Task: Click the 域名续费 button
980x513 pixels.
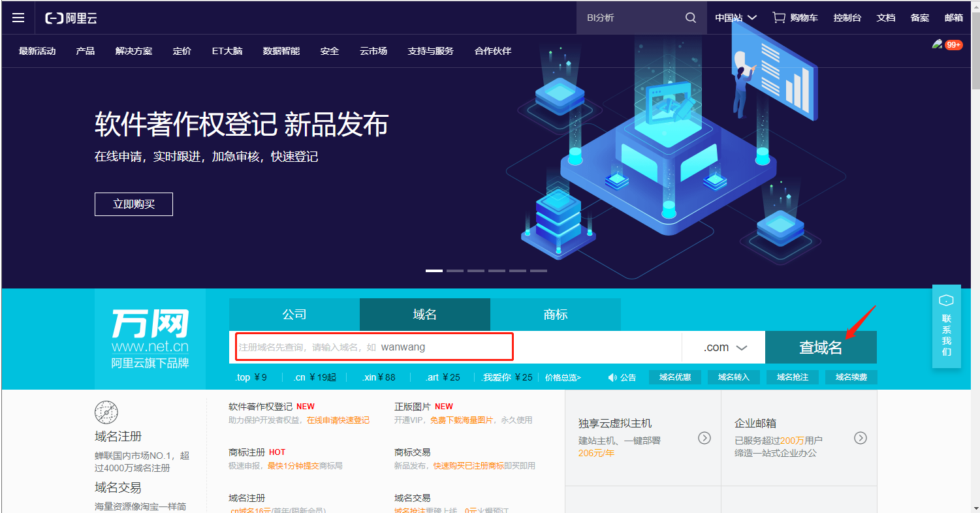Action: click(851, 377)
